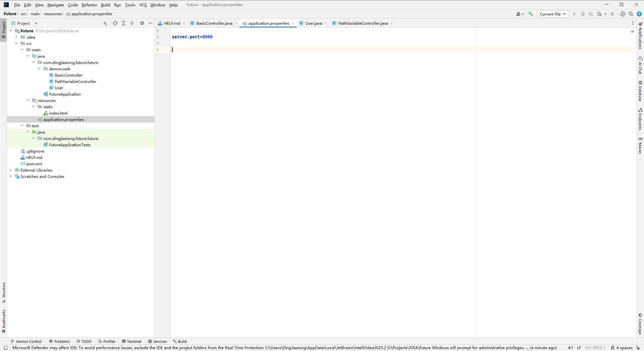Screen dimensions: 644x351
Task: Open the Current File run configuration dropdown
Action: pos(553,14)
